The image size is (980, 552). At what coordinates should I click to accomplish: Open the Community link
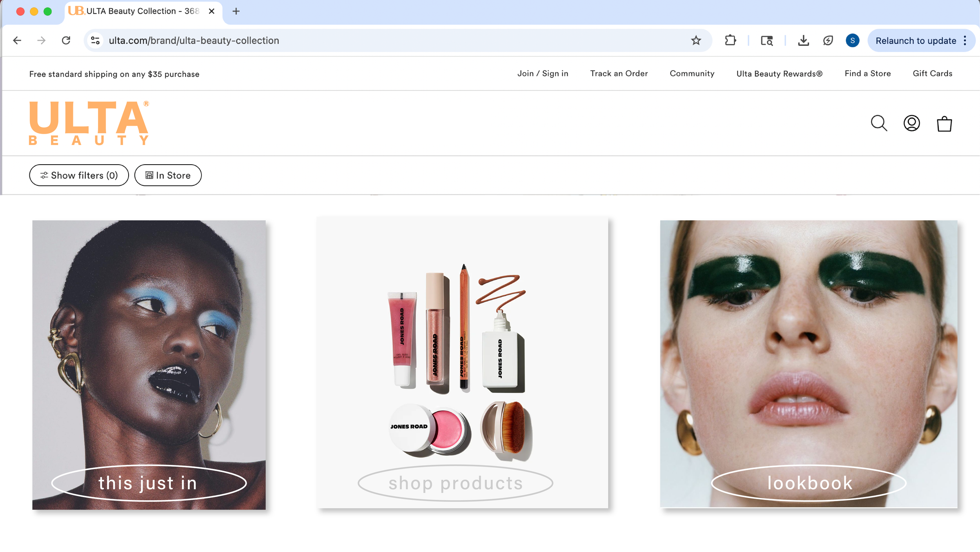click(692, 73)
